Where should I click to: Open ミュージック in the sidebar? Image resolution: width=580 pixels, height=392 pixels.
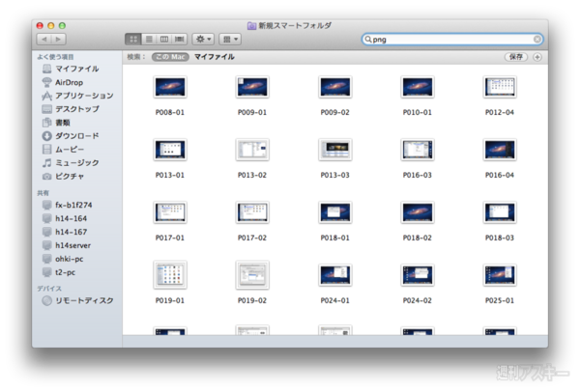[71, 163]
